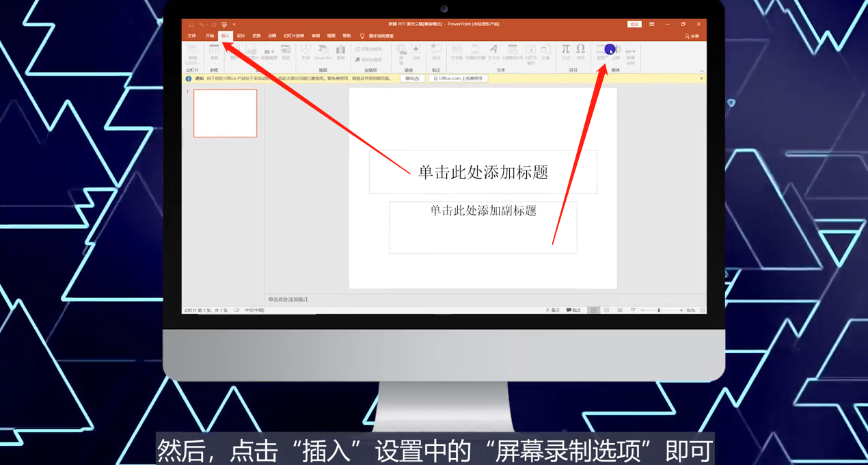The height and width of the screenshot is (465, 868).
Task: Start Slide Show from the status bar icon
Action: click(634, 309)
